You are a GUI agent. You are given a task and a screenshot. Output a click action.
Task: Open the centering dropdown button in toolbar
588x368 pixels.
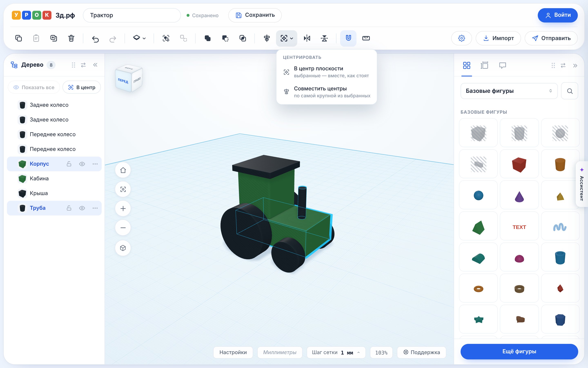[286, 38]
